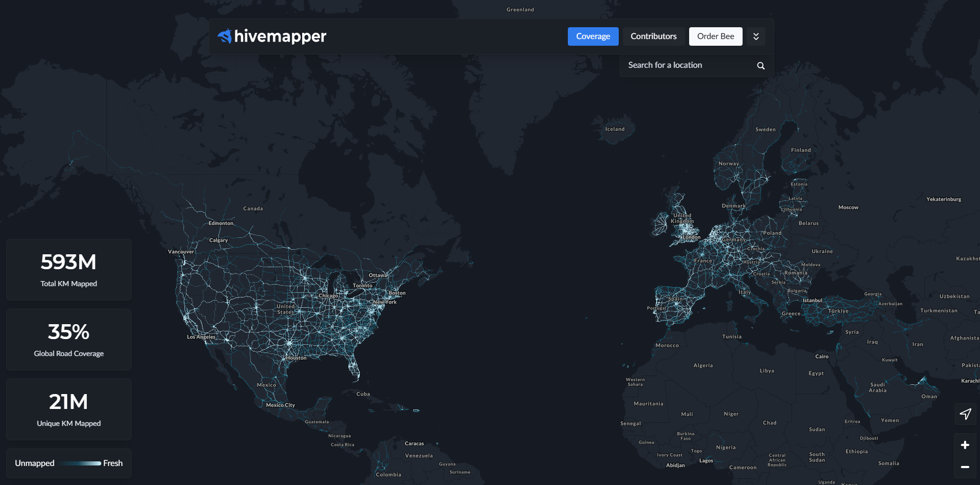Click the search magnifier icon

coord(761,65)
